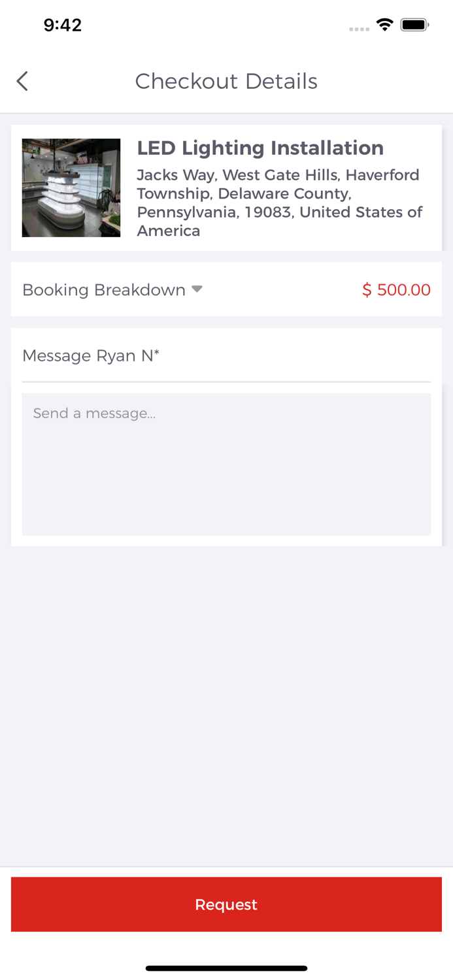Open the LED lighting display thumbnail
Screen dimensions: 453x980
(71, 188)
